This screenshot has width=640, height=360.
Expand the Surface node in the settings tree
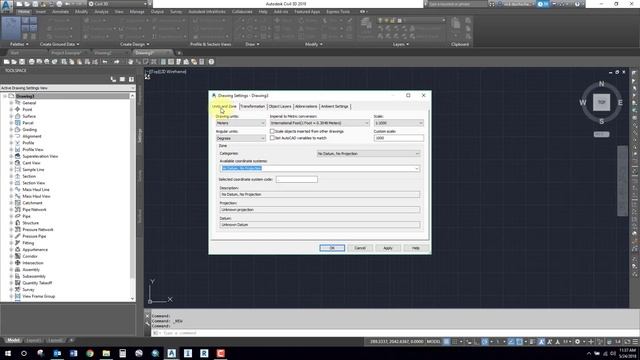[11, 116]
